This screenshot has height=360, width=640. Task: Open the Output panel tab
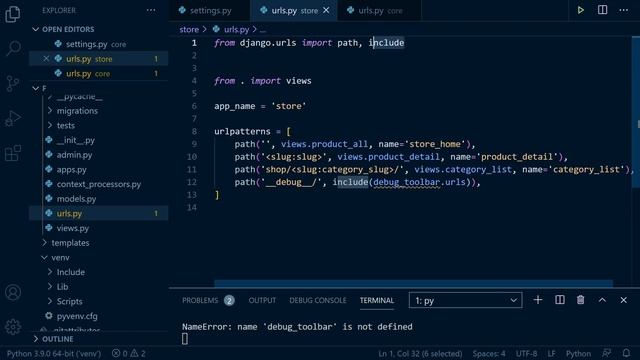tap(262, 300)
